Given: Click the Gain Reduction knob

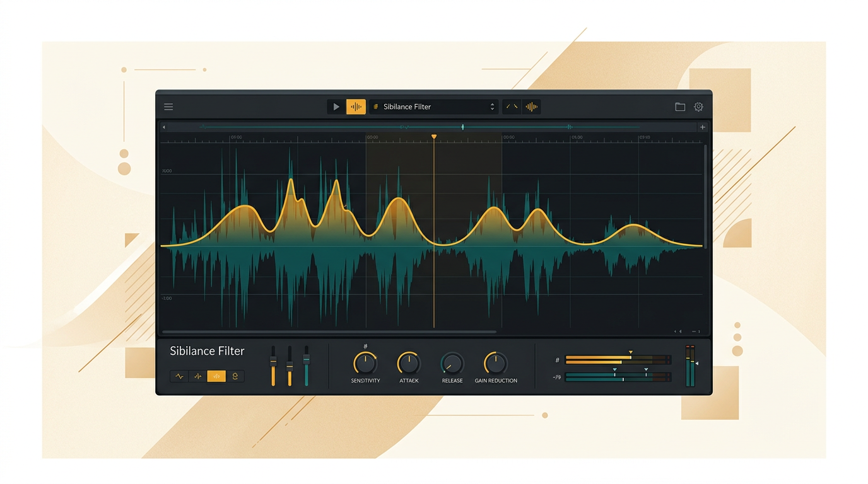Looking at the screenshot, I should (x=496, y=364).
